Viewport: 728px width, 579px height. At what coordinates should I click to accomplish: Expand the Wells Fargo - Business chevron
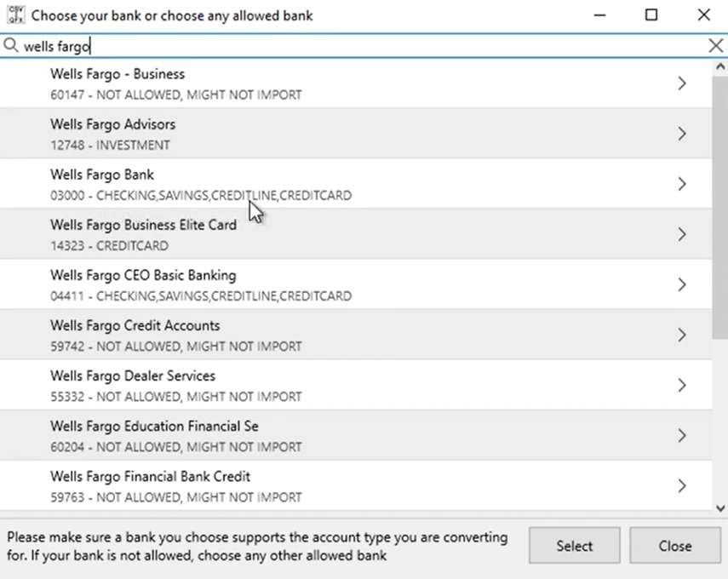click(x=681, y=83)
